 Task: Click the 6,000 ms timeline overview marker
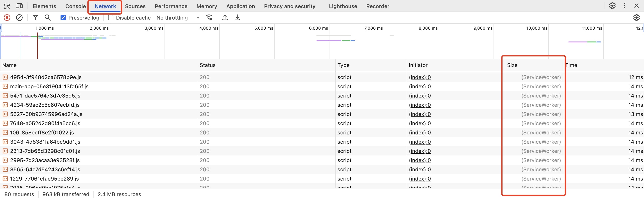318,28
